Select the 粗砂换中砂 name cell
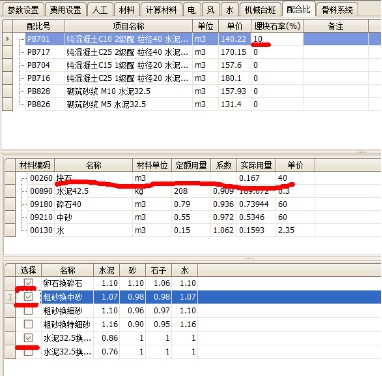Image resolution: width=382 pixels, height=376 pixels. [67, 297]
